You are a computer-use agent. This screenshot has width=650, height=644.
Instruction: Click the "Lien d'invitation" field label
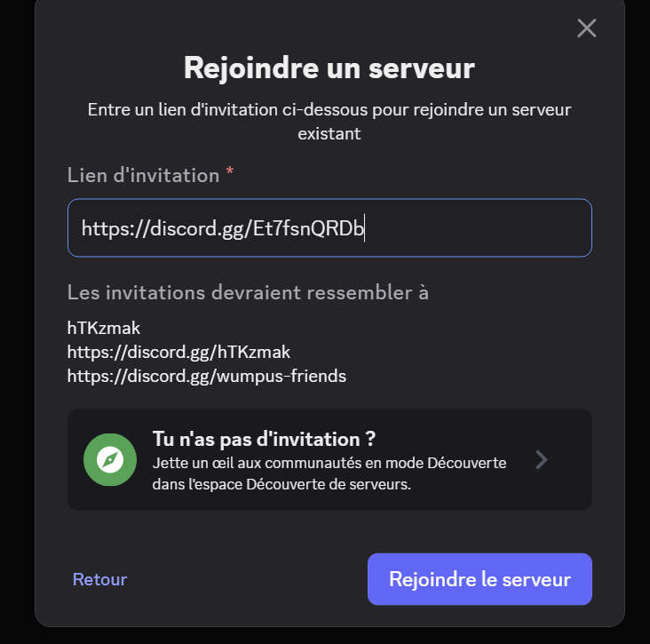coord(143,175)
